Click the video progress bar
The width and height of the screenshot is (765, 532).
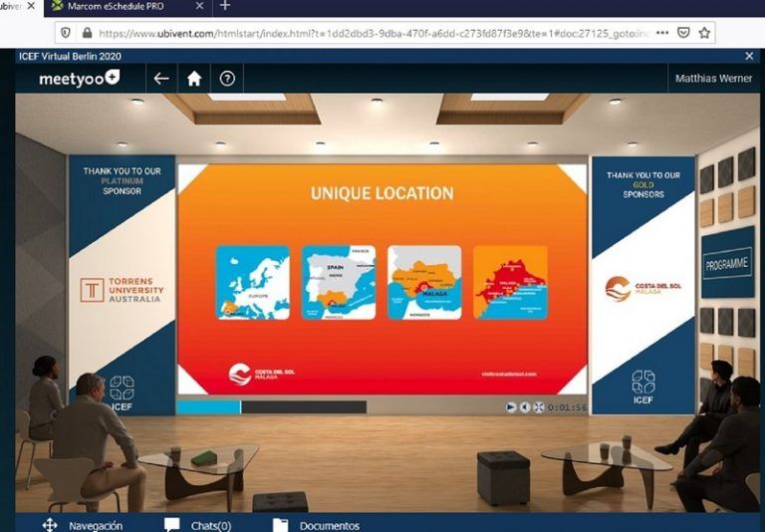click(271, 407)
